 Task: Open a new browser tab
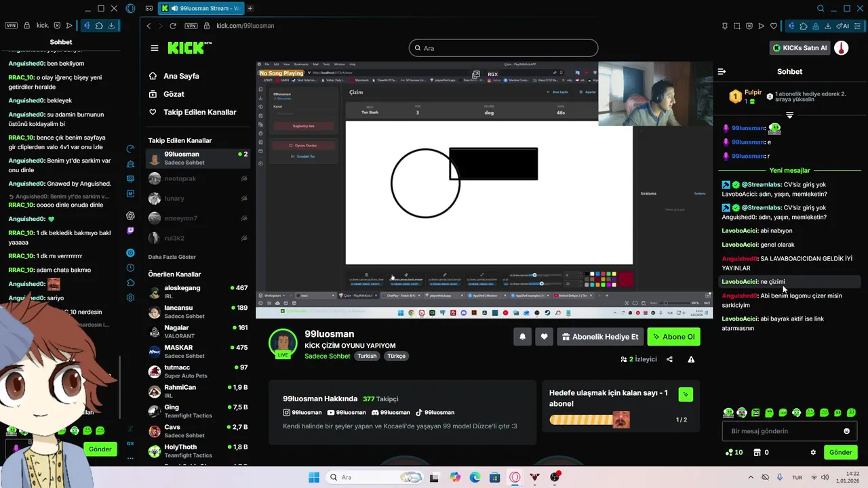click(251, 8)
